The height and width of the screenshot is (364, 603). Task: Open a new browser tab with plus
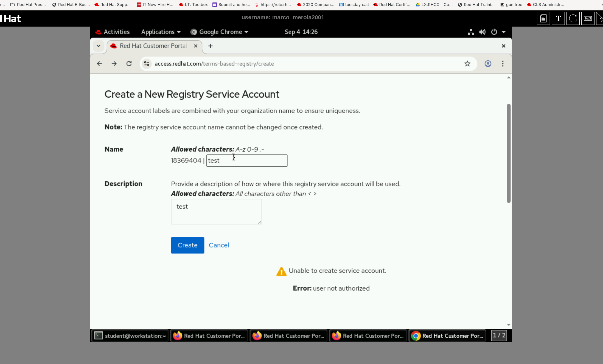pyautogui.click(x=210, y=46)
